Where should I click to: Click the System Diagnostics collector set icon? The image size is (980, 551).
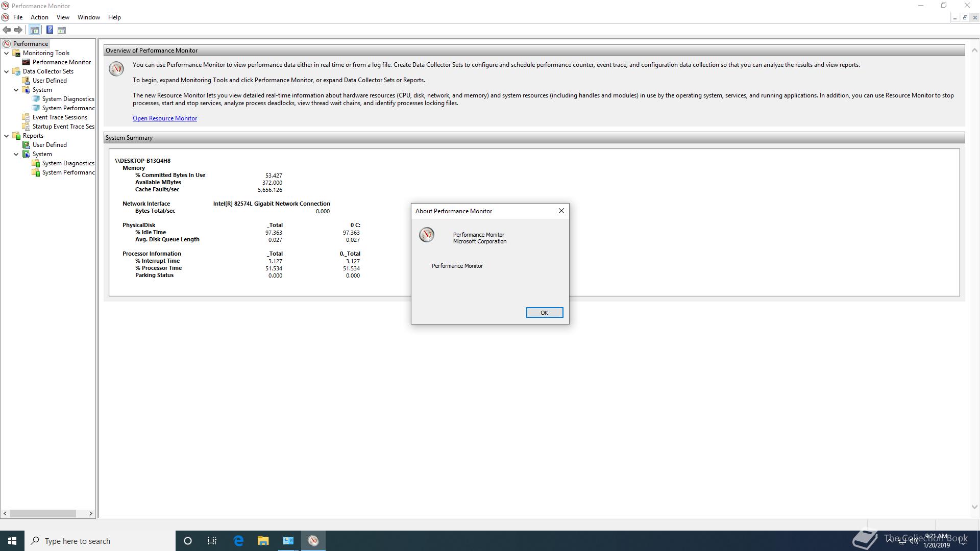point(36,99)
